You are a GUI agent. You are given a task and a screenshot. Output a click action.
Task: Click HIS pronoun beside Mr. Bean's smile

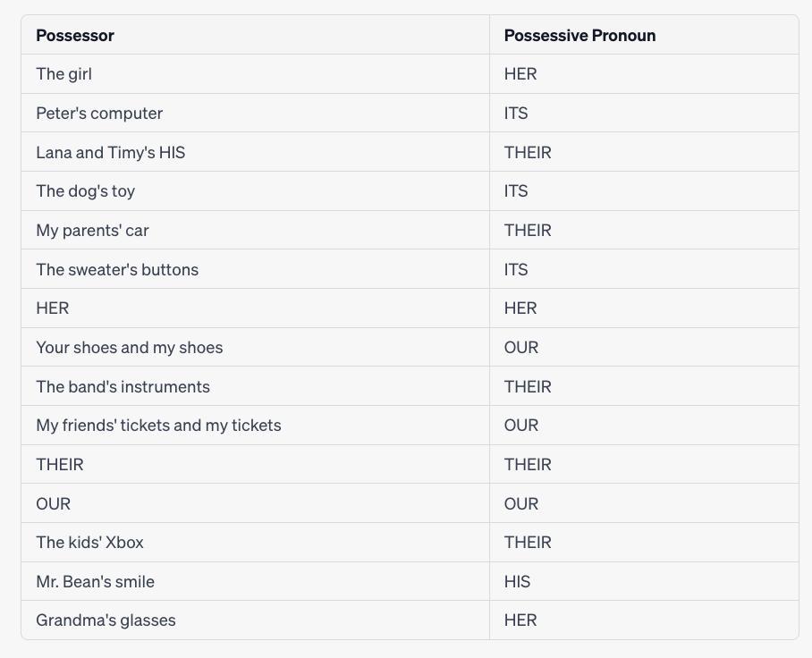point(517,582)
